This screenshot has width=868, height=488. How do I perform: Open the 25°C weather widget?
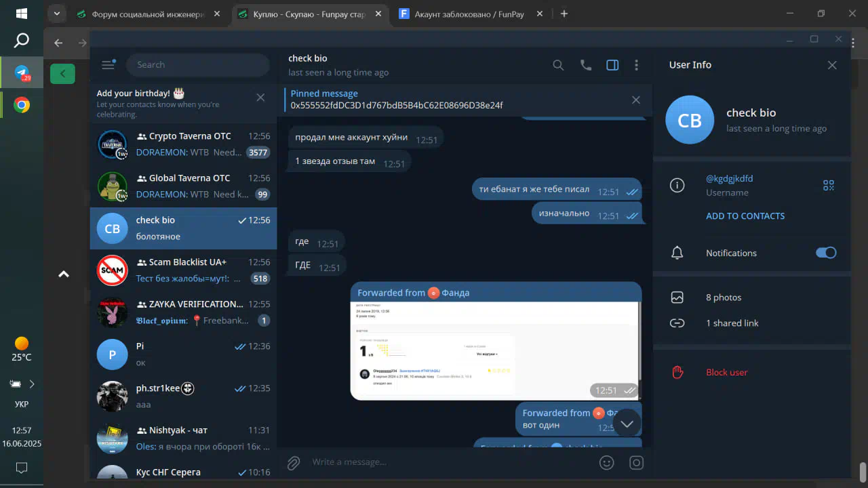click(x=22, y=350)
